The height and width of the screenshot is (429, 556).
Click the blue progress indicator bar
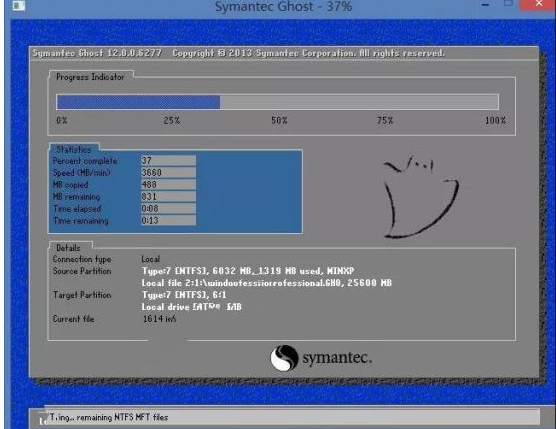coord(138,102)
